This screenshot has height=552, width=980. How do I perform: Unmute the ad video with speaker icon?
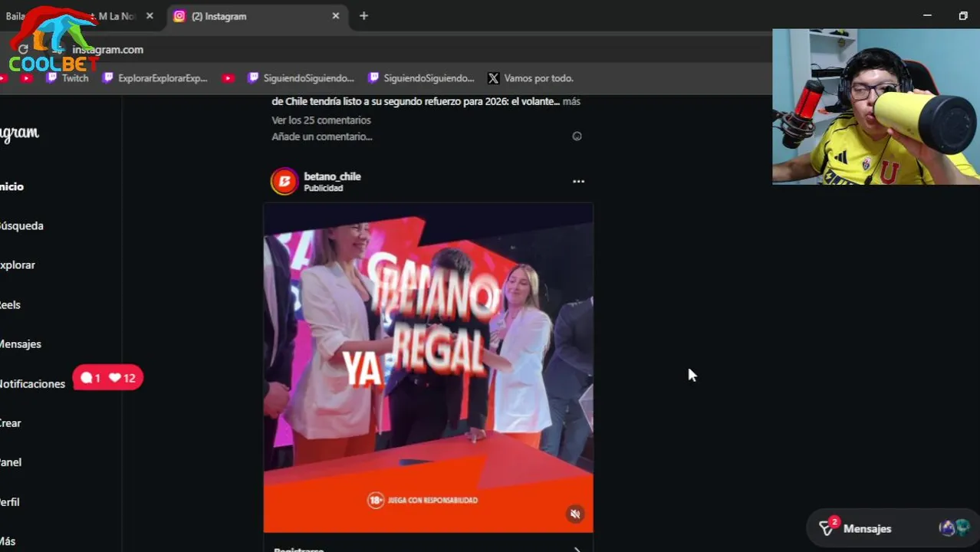coord(575,514)
